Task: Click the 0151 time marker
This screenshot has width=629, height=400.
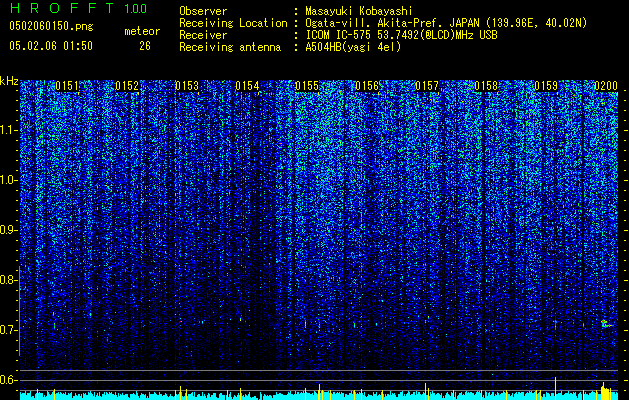Action: (67, 86)
